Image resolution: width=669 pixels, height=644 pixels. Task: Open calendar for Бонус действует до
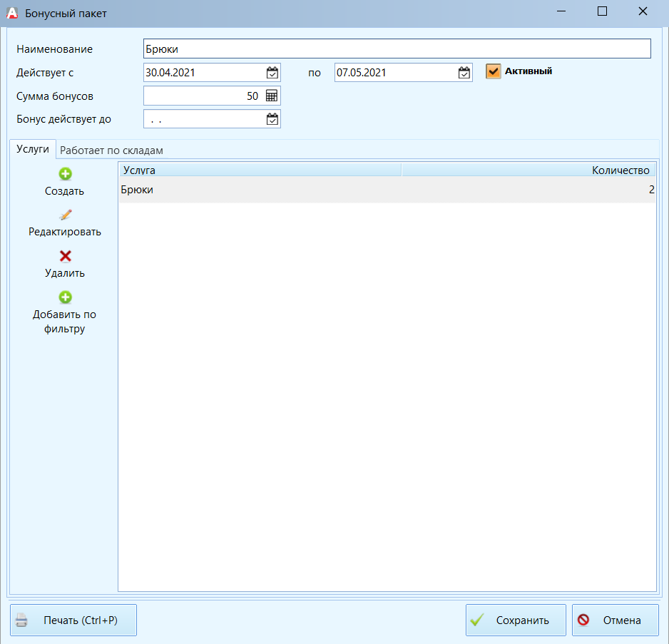click(x=272, y=119)
